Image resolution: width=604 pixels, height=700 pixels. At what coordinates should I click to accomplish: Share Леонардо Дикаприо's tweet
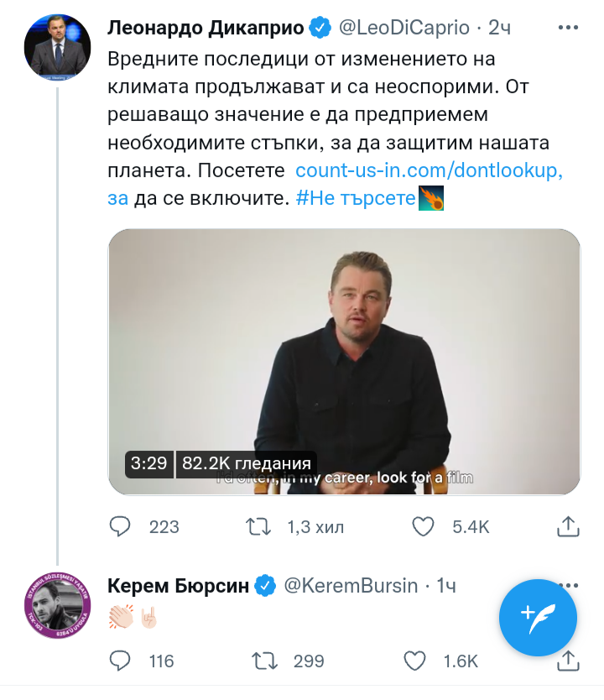pyautogui.click(x=569, y=526)
